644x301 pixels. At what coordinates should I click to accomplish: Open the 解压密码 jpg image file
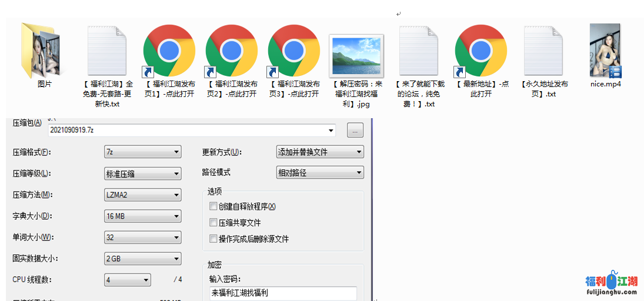[357, 55]
